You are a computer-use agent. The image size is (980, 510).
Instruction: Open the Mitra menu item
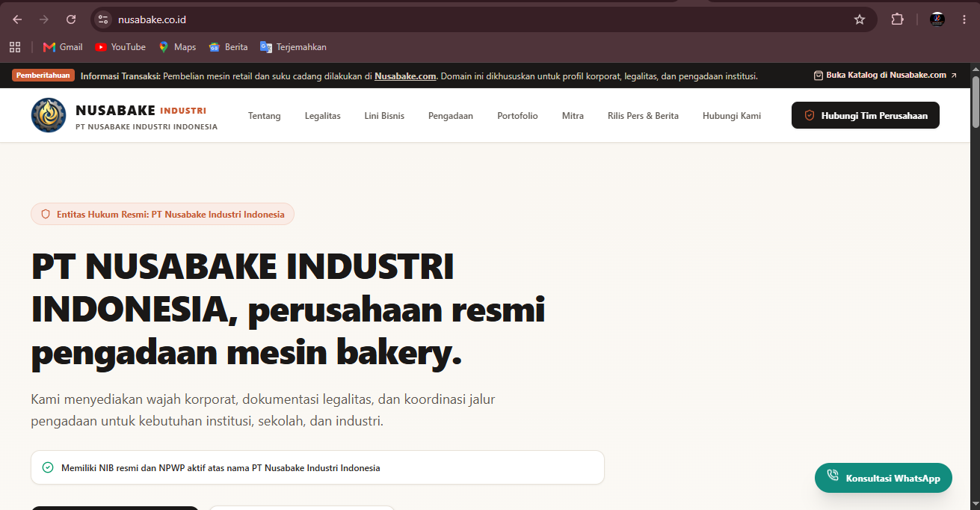tap(573, 116)
